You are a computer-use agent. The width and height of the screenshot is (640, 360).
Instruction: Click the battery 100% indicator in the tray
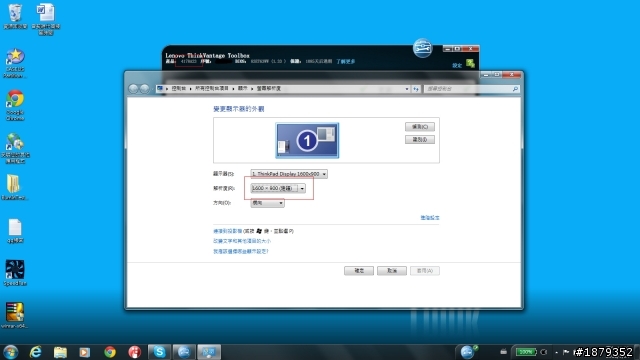point(526,352)
